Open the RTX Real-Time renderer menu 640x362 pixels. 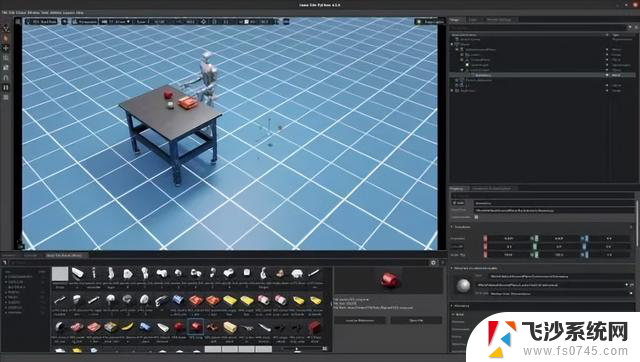click(42, 21)
